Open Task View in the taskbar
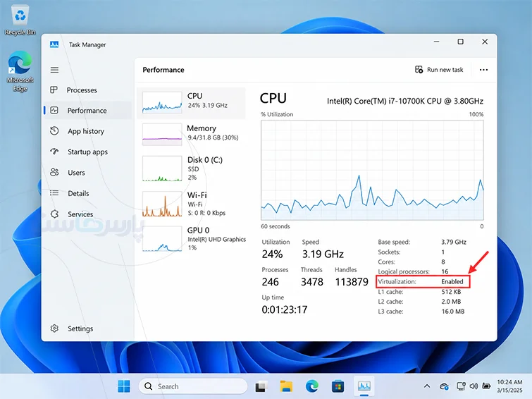The height and width of the screenshot is (399, 532). pyautogui.click(x=261, y=386)
